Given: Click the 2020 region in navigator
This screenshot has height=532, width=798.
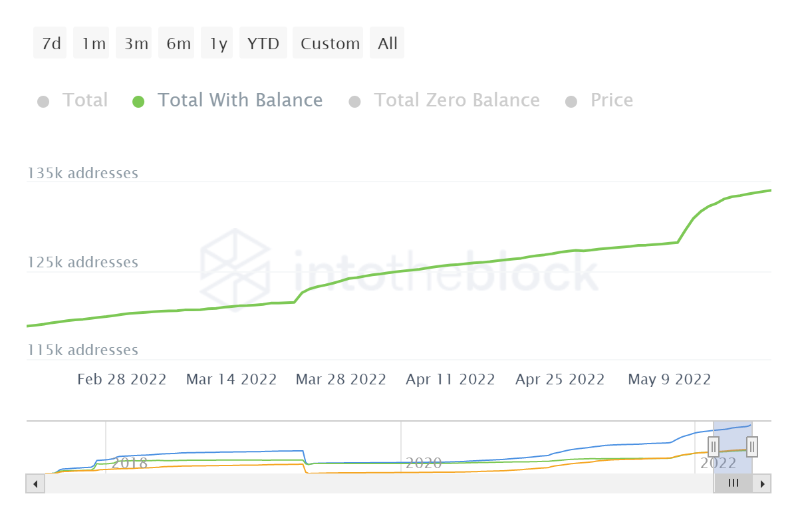Looking at the screenshot, I should 424,463.
